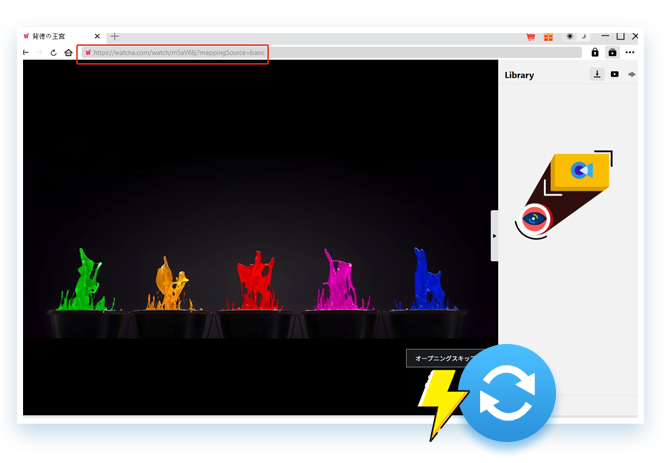This screenshot has height=463, width=664.
Task: Reload the current Watcha page
Action: coord(53,53)
